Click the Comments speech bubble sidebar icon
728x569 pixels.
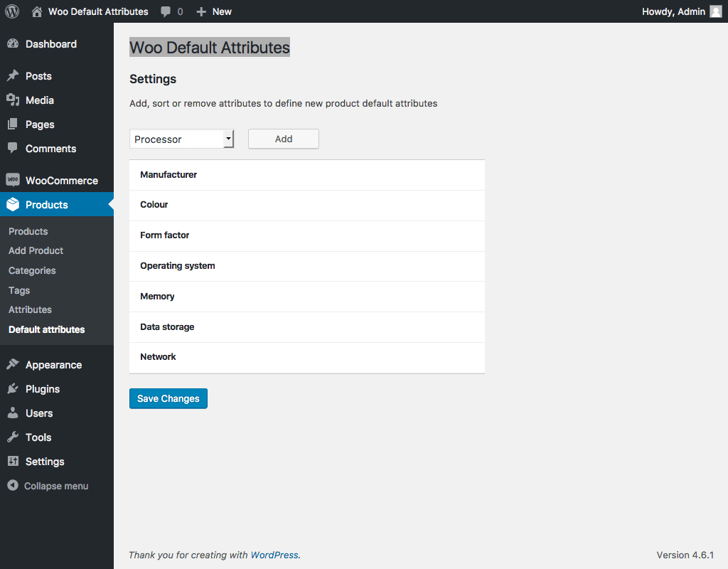pyautogui.click(x=13, y=148)
